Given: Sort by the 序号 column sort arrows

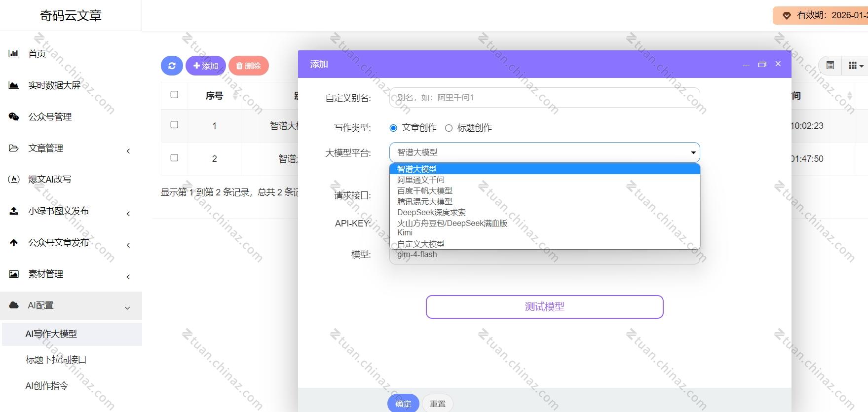Looking at the screenshot, I should [x=235, y=96].
